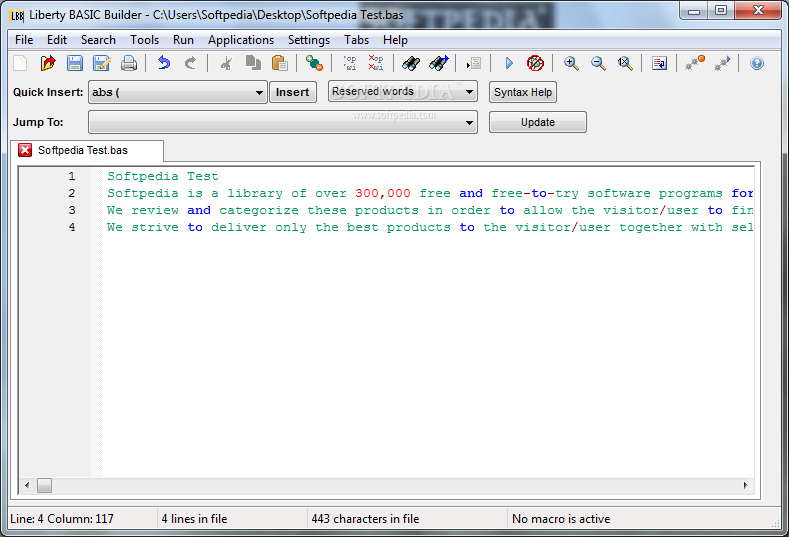Expand the Quick Insert 'abs (' dropdown
789x537 pixels.
click(x=259, y=93)
